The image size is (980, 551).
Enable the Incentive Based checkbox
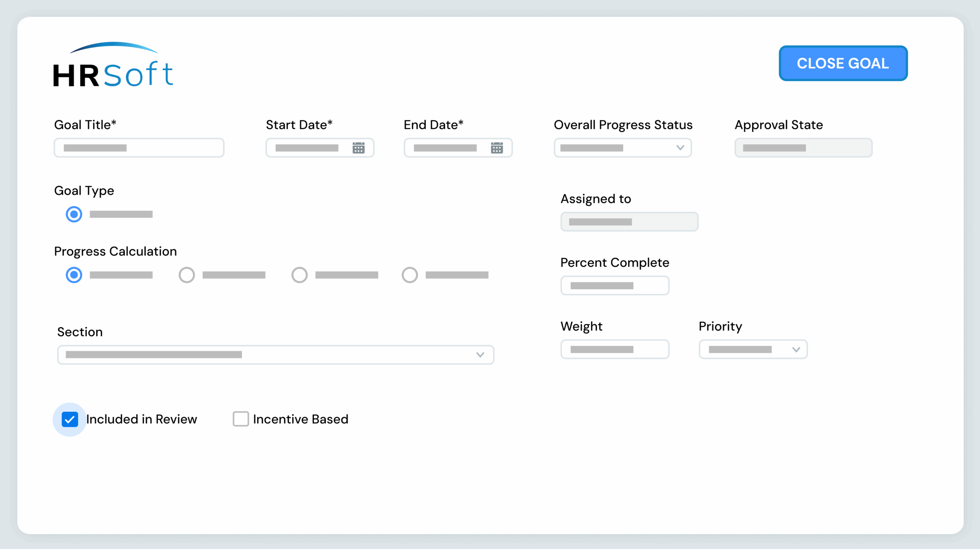(x=241, y=419)
